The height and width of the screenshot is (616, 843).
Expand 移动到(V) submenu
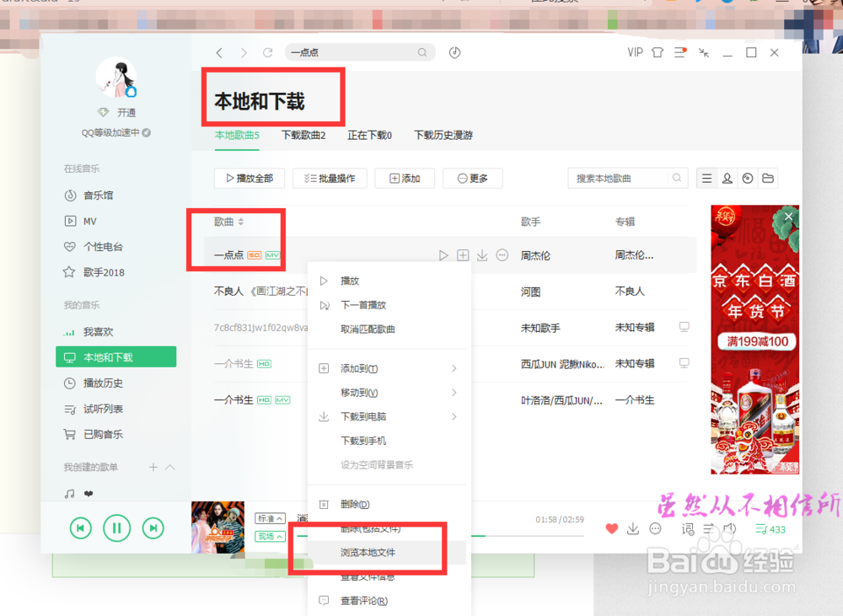[387, 393]
